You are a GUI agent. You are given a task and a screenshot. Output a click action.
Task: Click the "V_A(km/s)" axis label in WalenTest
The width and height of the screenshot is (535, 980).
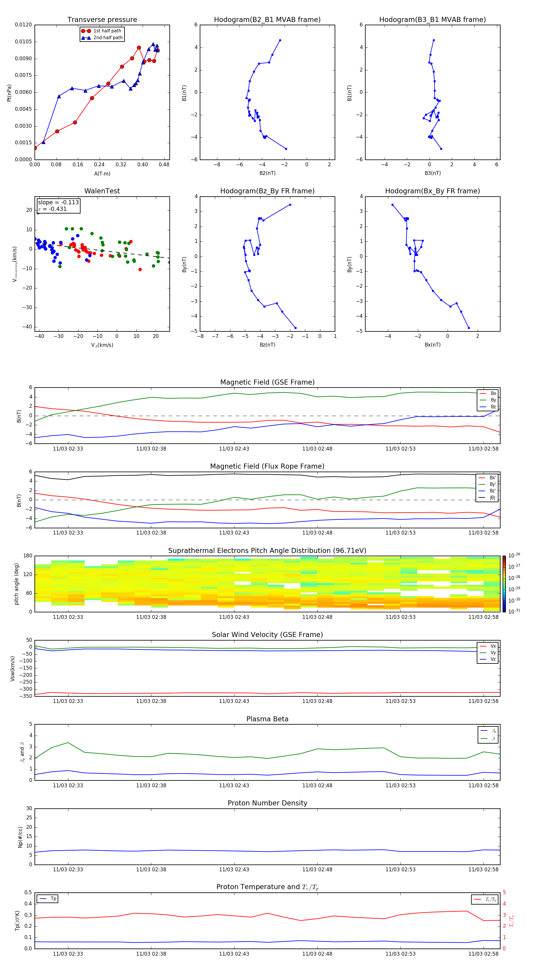(x=102, y=345)
